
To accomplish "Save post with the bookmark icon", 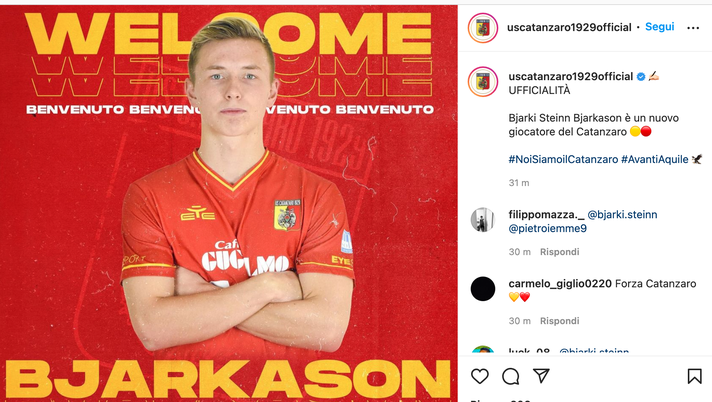I will point(694,376).
